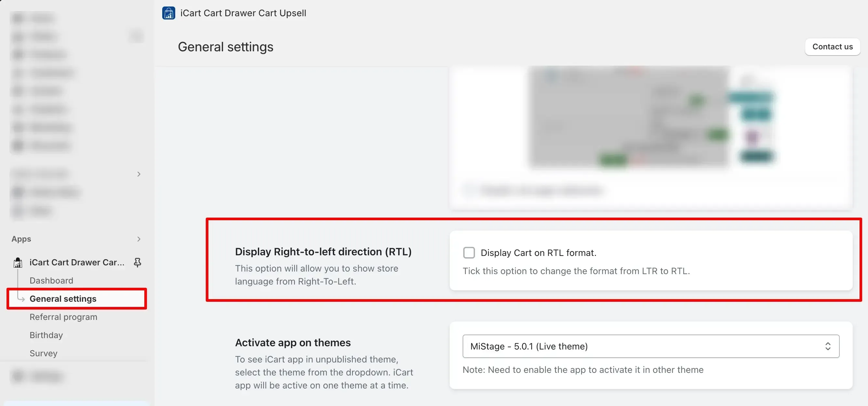Screen dimensions: 868x406
Task: Expand the blurred sales channels chevron
Action: click(x=138, y=174)
